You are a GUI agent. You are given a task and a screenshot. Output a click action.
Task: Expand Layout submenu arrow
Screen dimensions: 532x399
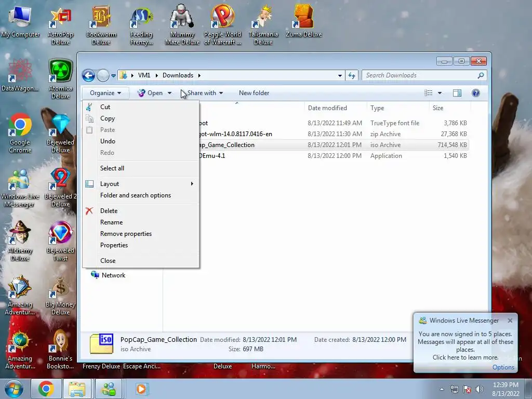tap(192, 183)
